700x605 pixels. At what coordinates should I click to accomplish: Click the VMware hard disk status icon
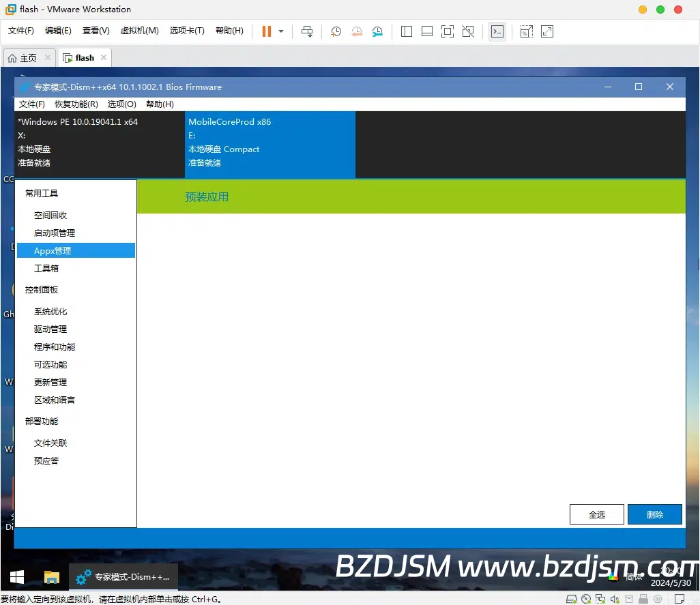pyautogui.click(x=572, y=599)
